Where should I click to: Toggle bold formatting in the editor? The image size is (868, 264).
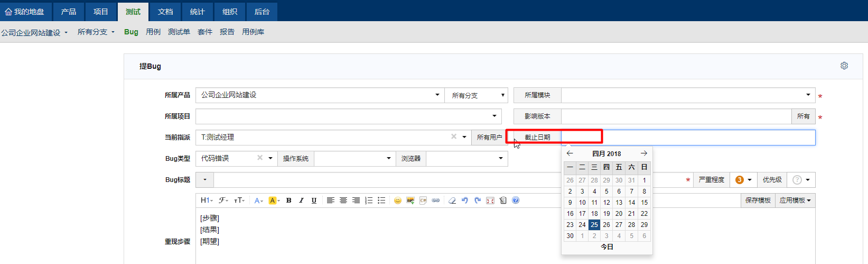pos(288,201)
